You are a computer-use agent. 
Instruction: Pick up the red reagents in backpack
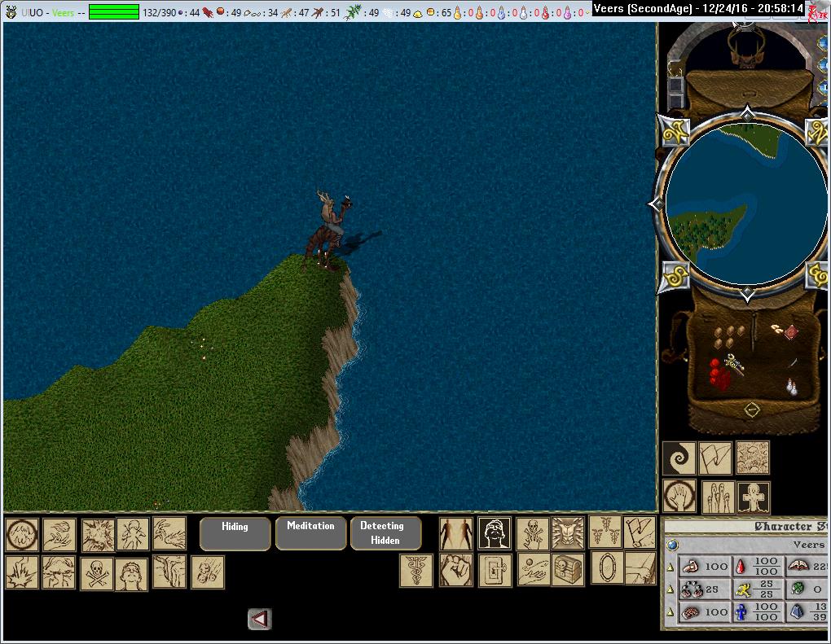tap(717, 374)
